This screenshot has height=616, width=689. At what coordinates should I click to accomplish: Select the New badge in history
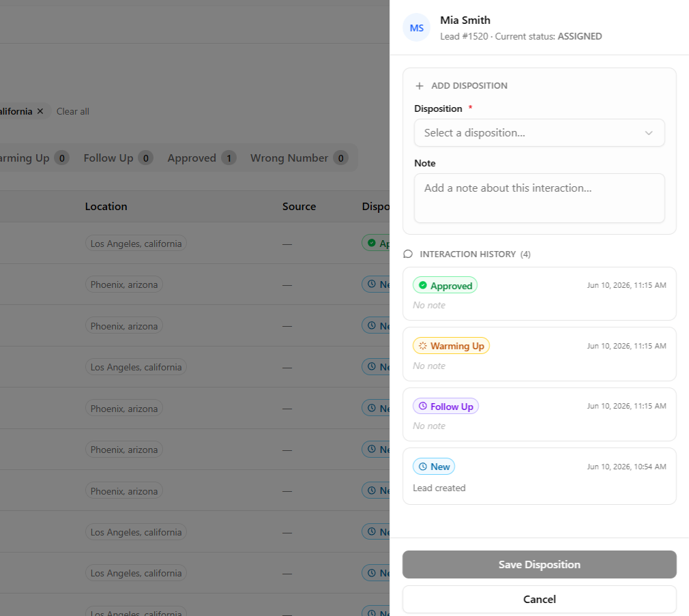[x=434, y=467]
